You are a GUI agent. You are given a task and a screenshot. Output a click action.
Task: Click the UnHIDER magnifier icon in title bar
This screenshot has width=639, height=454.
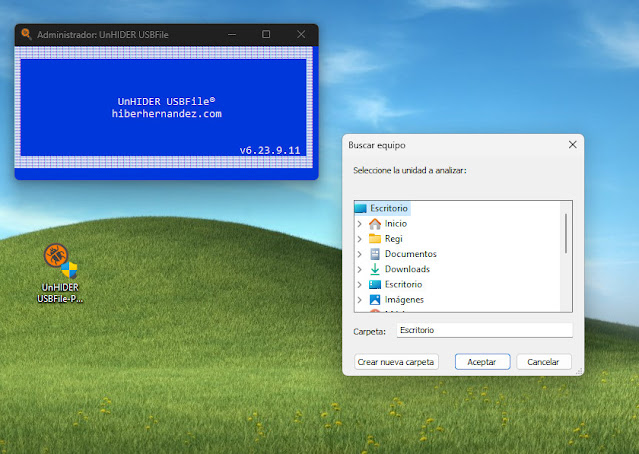[x=26, y=34]
